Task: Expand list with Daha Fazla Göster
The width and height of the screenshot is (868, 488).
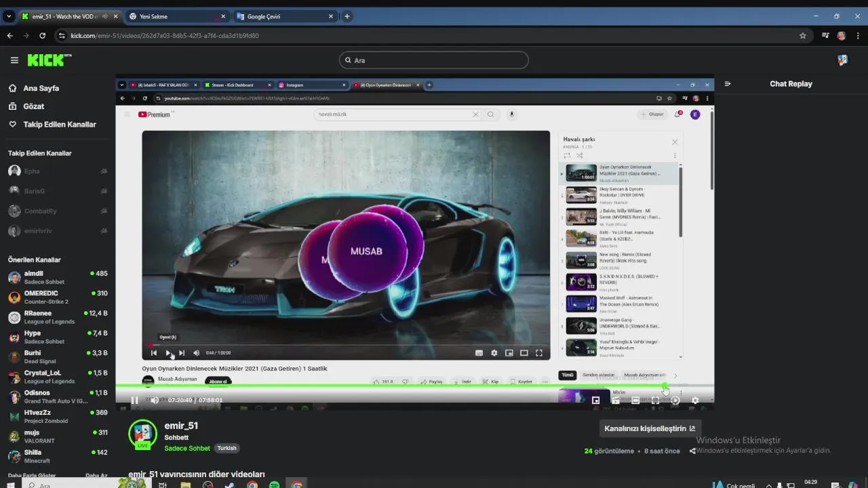Action: coord(31,476)
